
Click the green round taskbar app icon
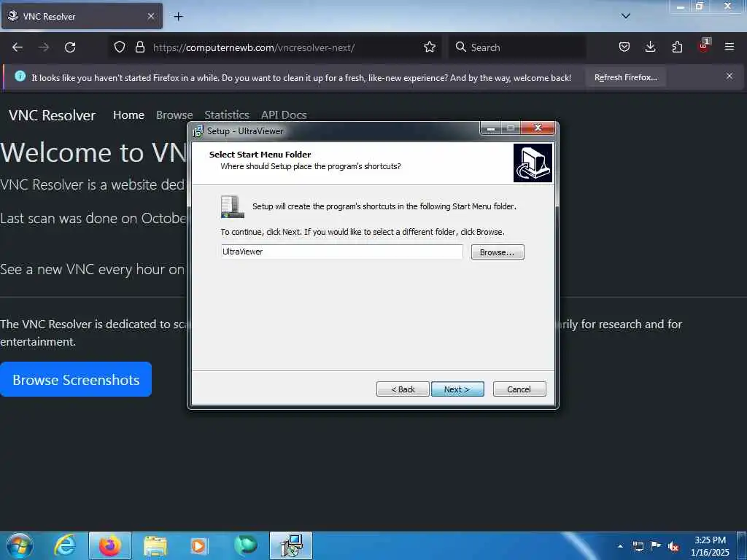[x=245, y=545]
